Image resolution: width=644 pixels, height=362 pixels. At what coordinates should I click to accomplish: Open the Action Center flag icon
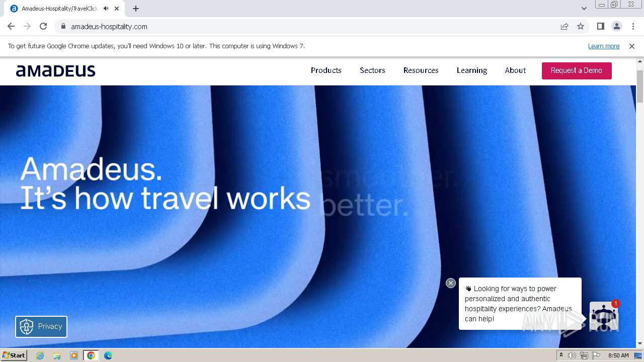tap(596, 355)
